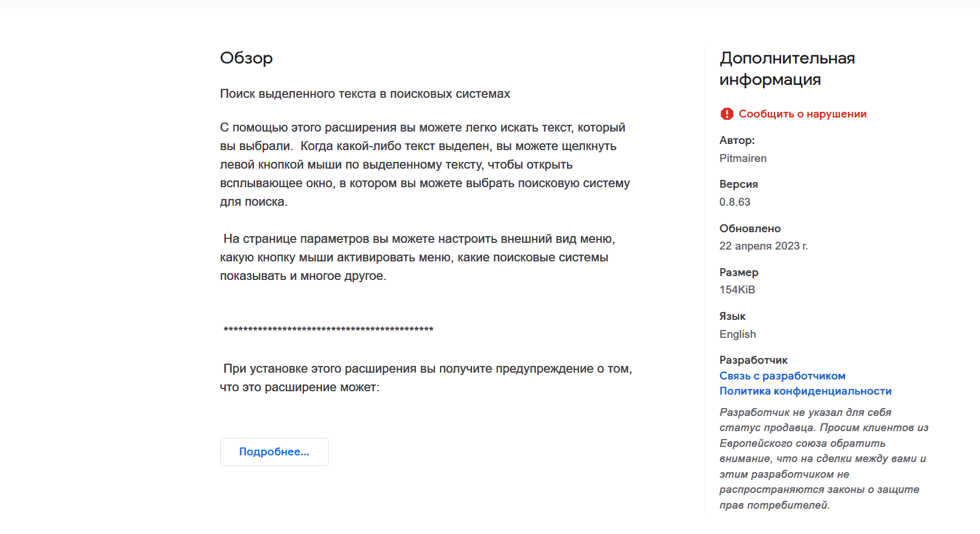
Task: Click the 'Обновлено' label
Action: pos(750,229)
